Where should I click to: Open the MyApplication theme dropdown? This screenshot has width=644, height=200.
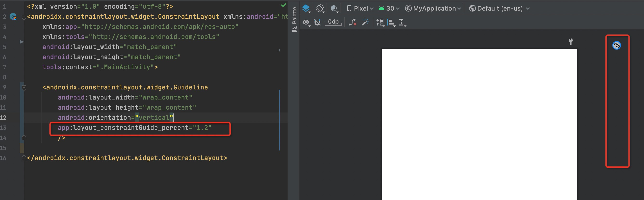pos(433,8)
